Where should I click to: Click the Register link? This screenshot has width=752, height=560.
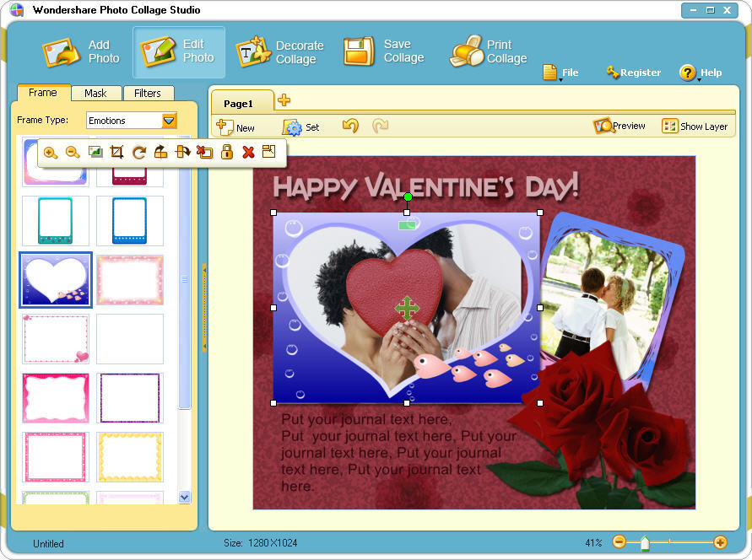pyautogui.click(x=633, y=73)
